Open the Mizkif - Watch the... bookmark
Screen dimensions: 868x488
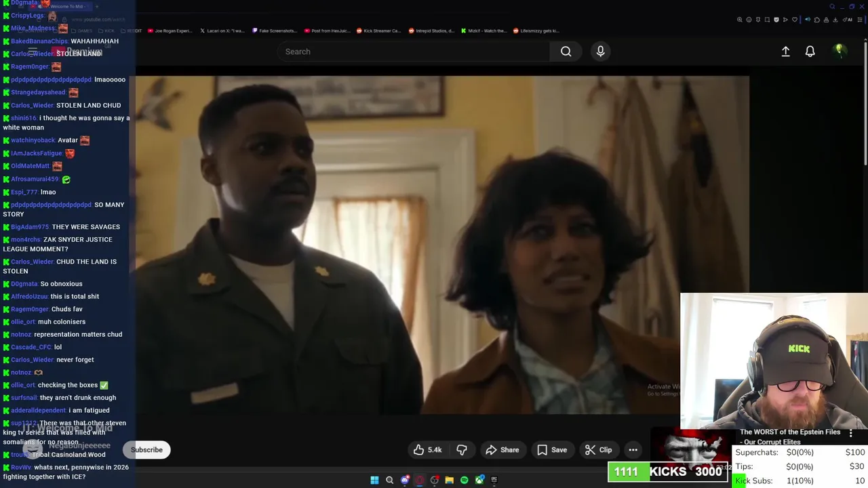(x=484, y=30)
